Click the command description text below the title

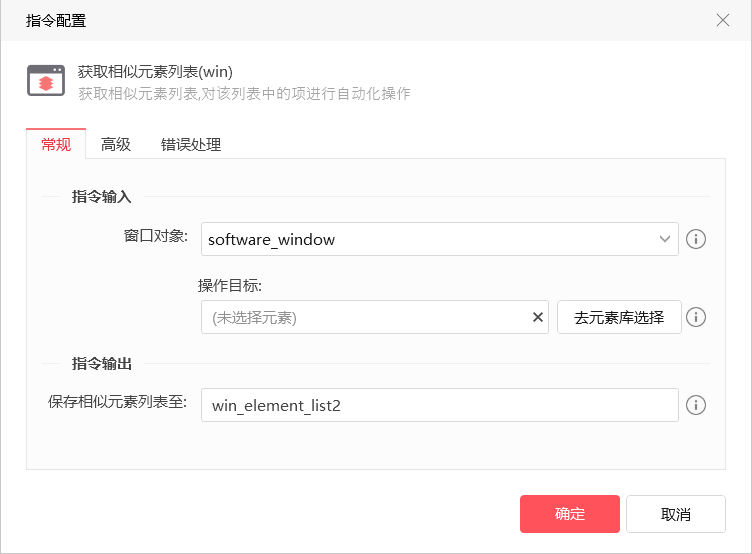point(245,93)
